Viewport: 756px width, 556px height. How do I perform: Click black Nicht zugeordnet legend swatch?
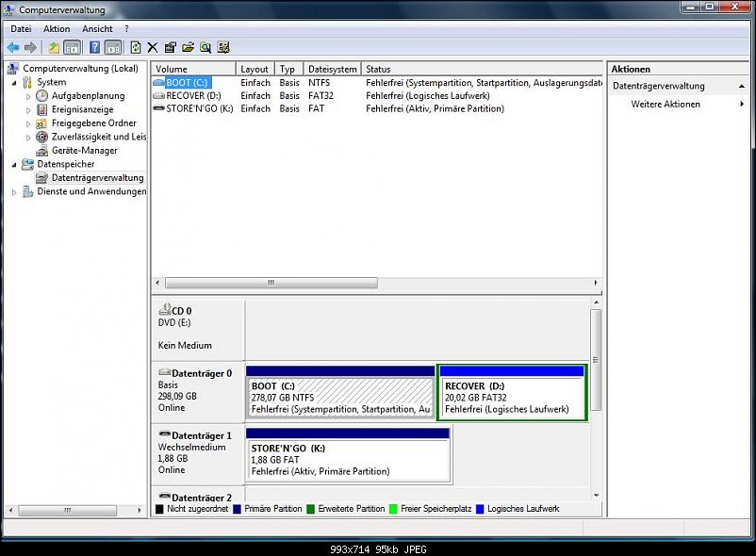(x=159, y=509)
